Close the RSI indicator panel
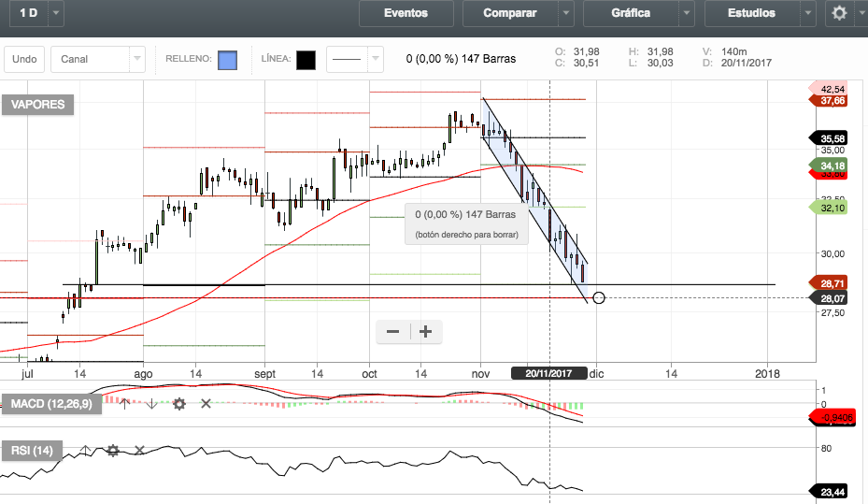This screenshot has height=504, width=868. pyautogui.click(x=139, y=450)
